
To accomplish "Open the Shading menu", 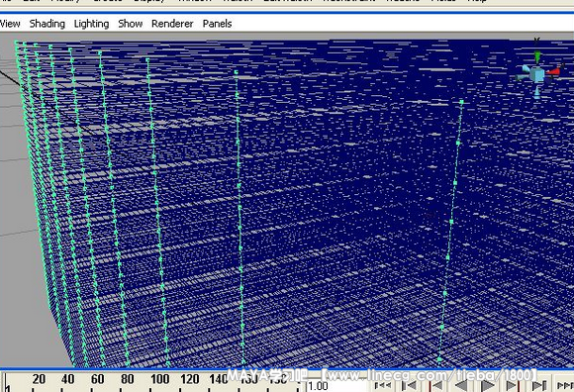I will click(48, 24).
